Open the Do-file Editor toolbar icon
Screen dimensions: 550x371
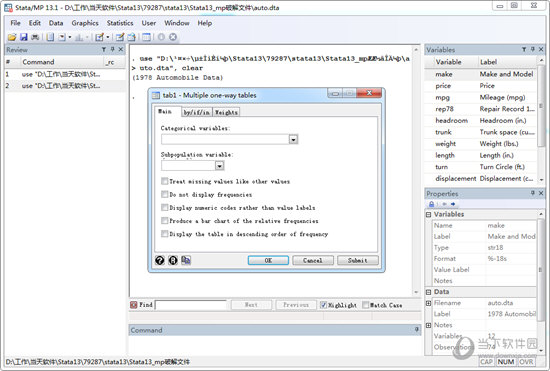click(100, 37)
